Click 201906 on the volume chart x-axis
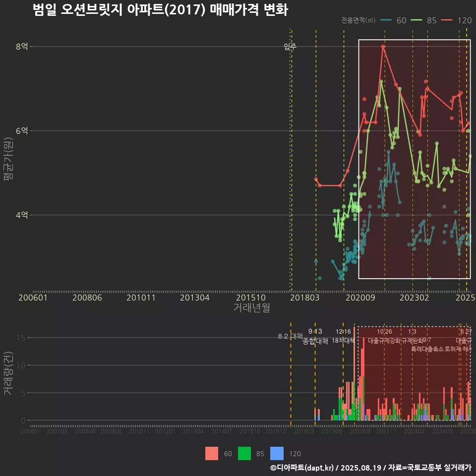This screenshot has width=476, height=476. 332,431
